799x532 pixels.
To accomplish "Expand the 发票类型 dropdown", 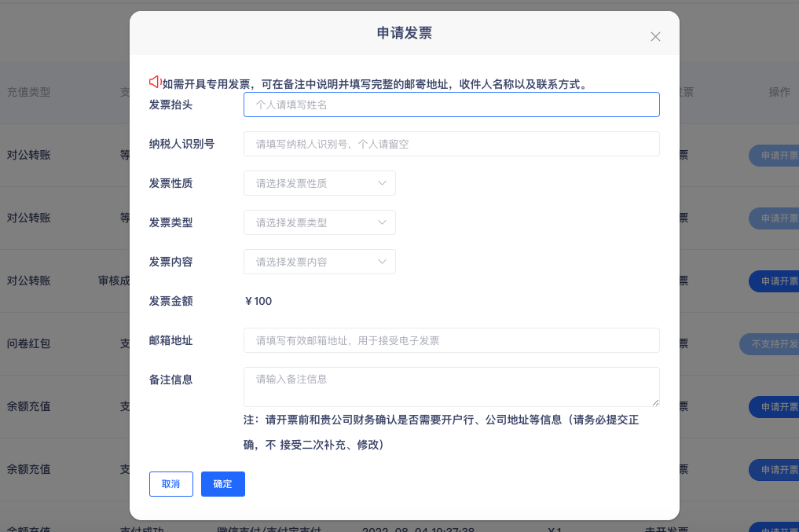I will click(320, 222).
